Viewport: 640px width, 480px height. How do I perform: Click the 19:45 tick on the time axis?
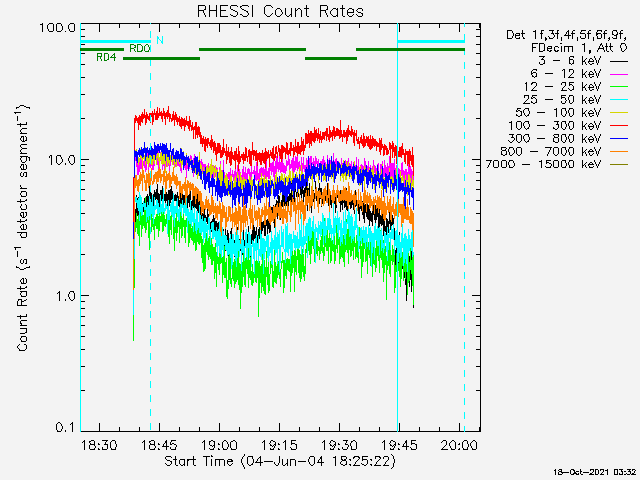(x=398, y=443)
